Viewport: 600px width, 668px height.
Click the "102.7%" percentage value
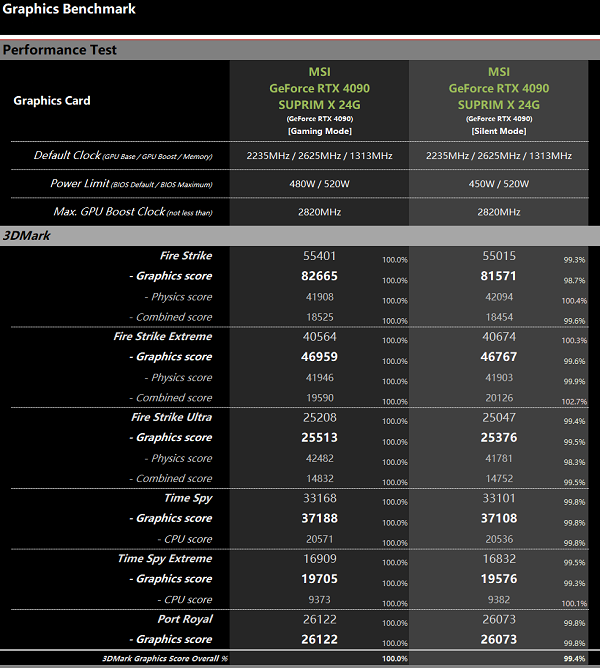(x=574, y=401)
